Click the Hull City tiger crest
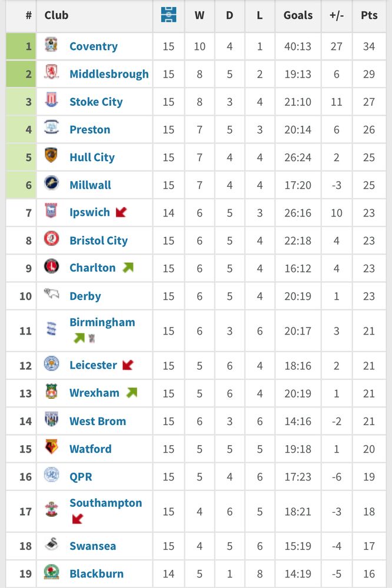Screen dimensions: 392x588 (x=51, y=155)
